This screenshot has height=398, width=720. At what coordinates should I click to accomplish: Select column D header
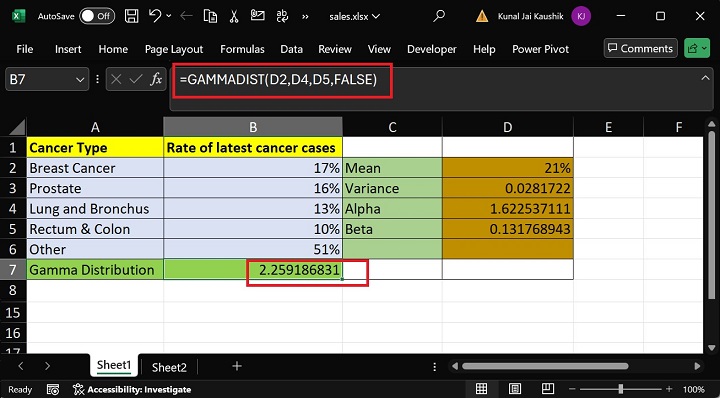tap(507, 127)
